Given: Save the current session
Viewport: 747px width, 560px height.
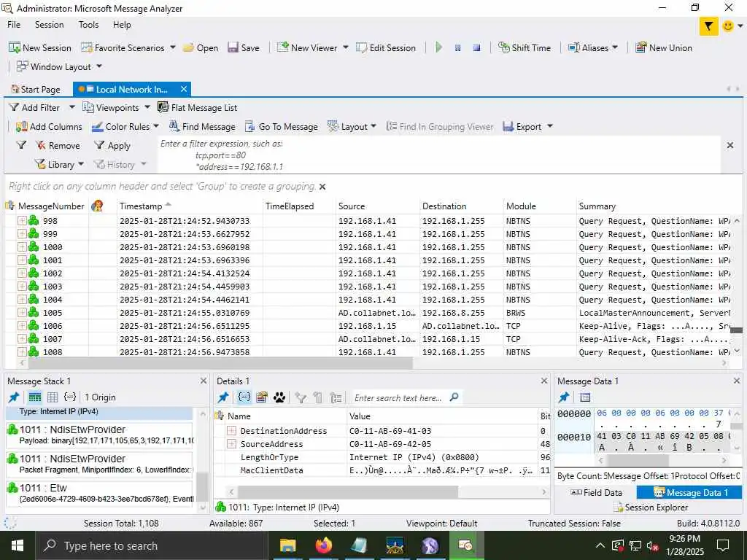Looking at the screenshot, I should pyautogui.click(x=244, y=47).
